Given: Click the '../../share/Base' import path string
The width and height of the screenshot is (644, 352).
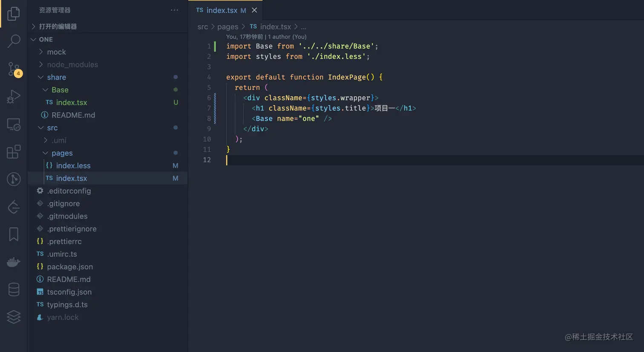Looking at the screenshot, I should pos(336,46).
